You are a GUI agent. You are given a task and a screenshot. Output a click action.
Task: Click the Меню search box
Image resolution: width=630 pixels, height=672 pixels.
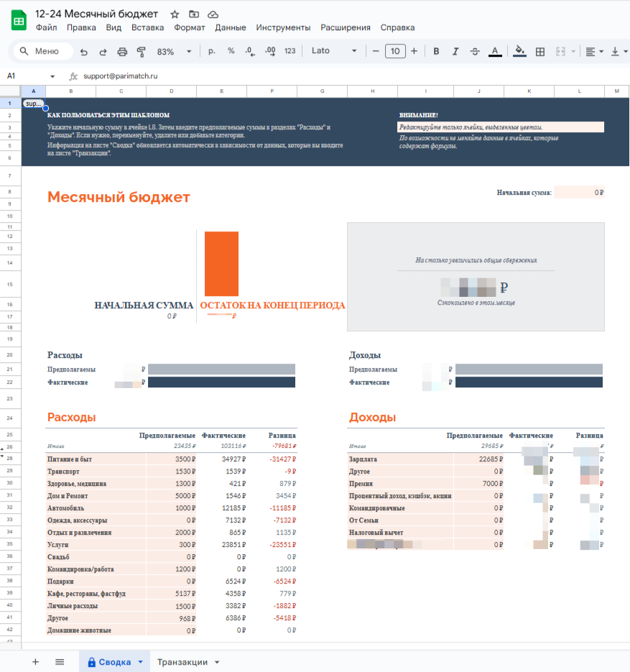(44, 52)
